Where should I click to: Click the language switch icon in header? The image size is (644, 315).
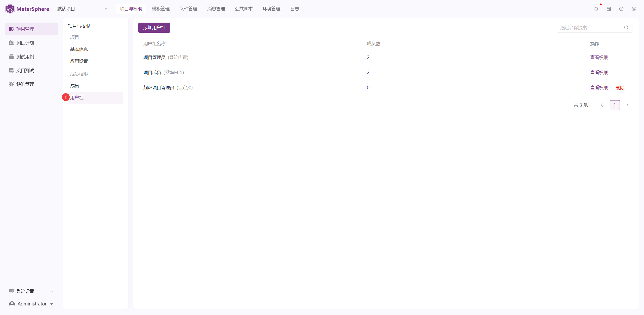tap(634, 9)
